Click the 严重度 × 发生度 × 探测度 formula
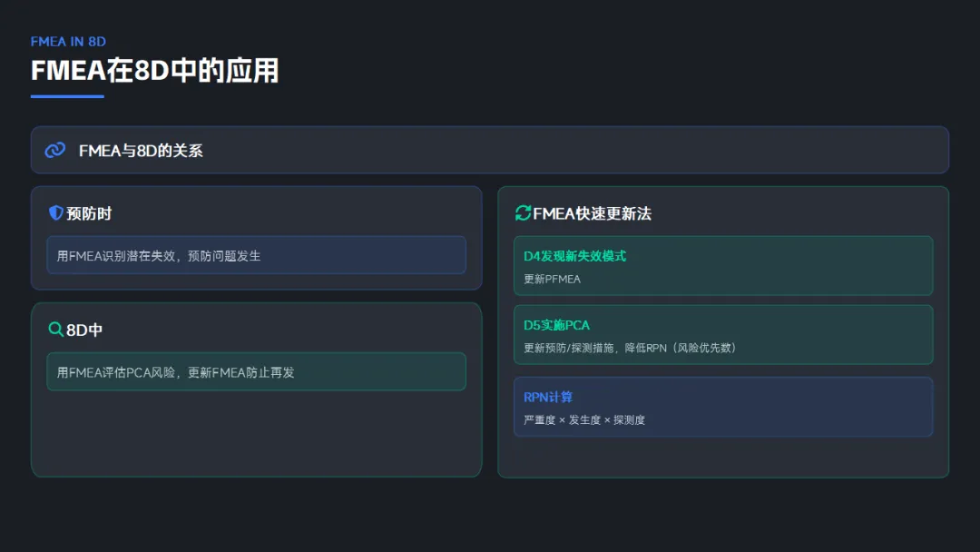 (584, 420)
